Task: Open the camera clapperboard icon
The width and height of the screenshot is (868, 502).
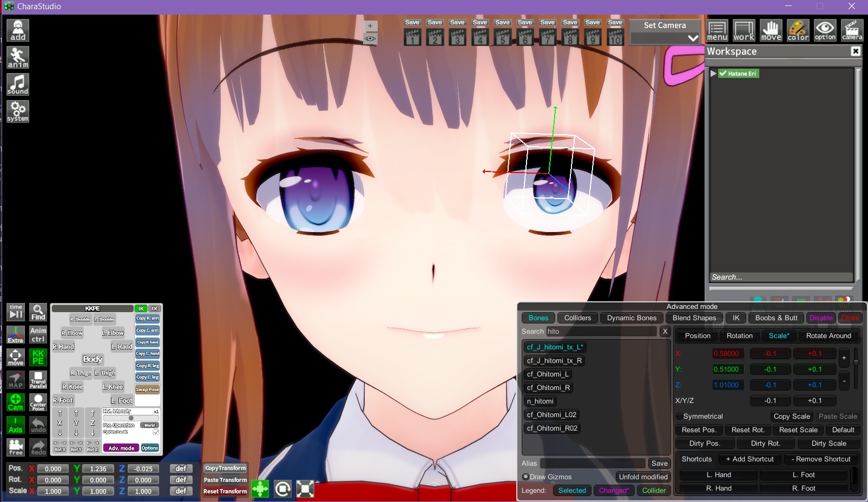Action: click(x=852, y=31)
